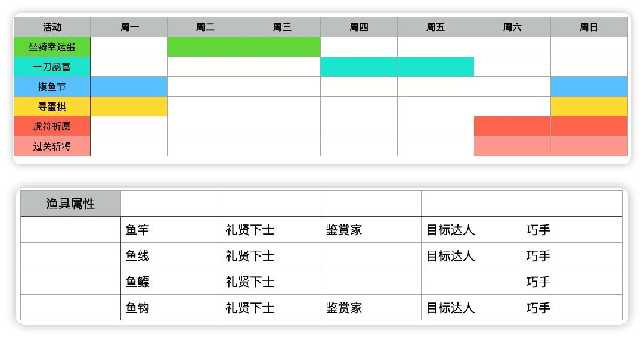Image resolution: width=644 pixels, height=340 pixels.
Task: Click the yellow 寻蛋棋 cell under 周日
Action: point(589,107)
